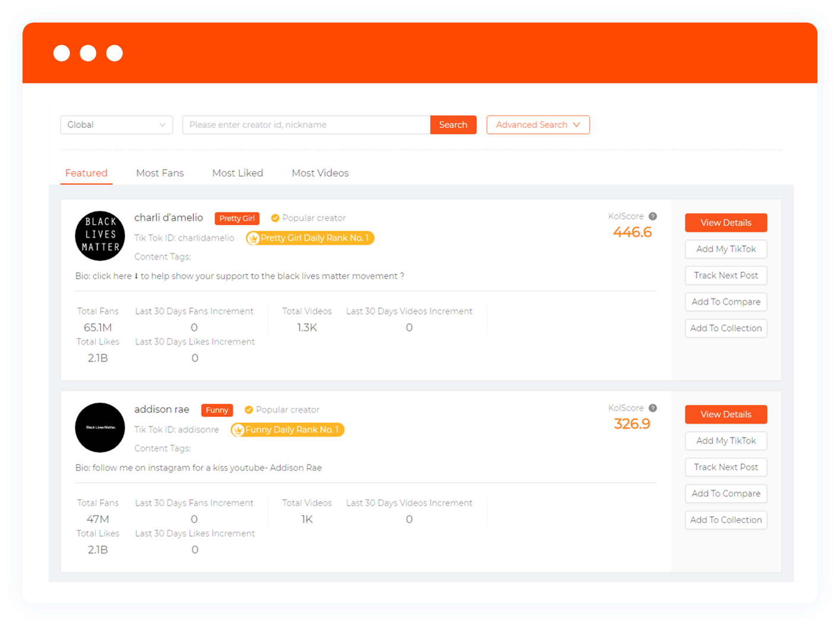Image resolution: width=840 pixels, height=626 pixels.
Task: View Details for charli d'amelio
Action: tap(726, 223)
